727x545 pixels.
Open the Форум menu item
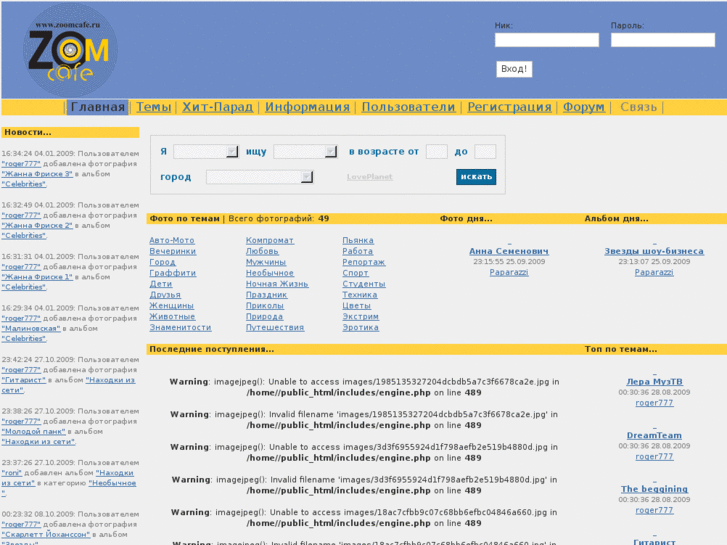click(583, 107)
